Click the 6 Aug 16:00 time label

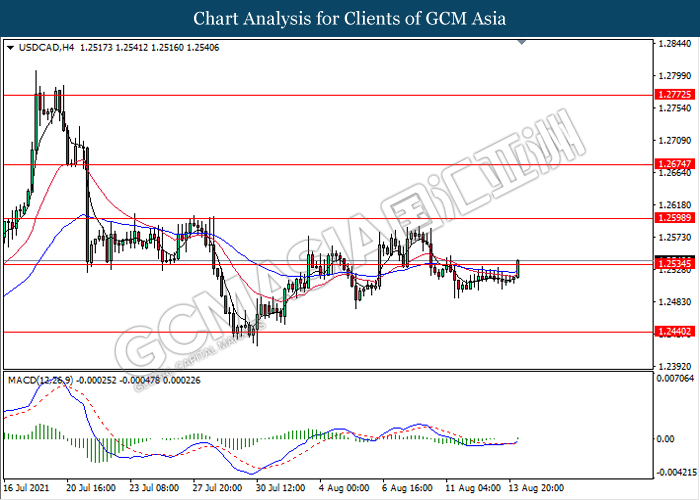[x=408, y=488]
